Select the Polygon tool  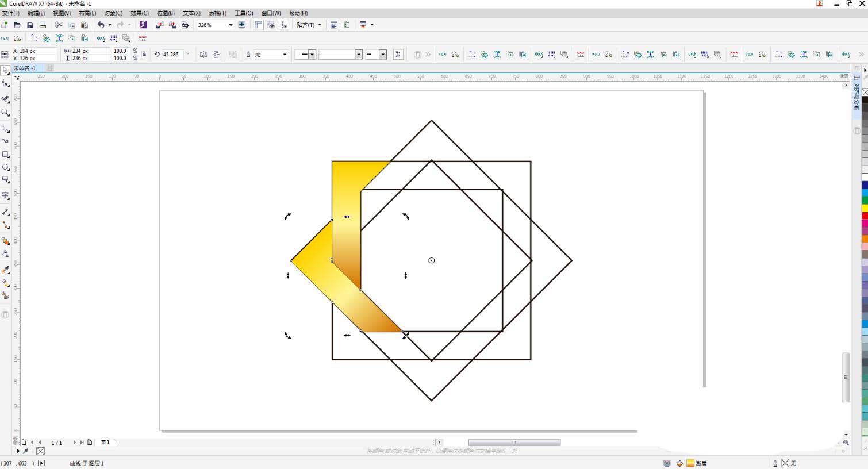6,180
